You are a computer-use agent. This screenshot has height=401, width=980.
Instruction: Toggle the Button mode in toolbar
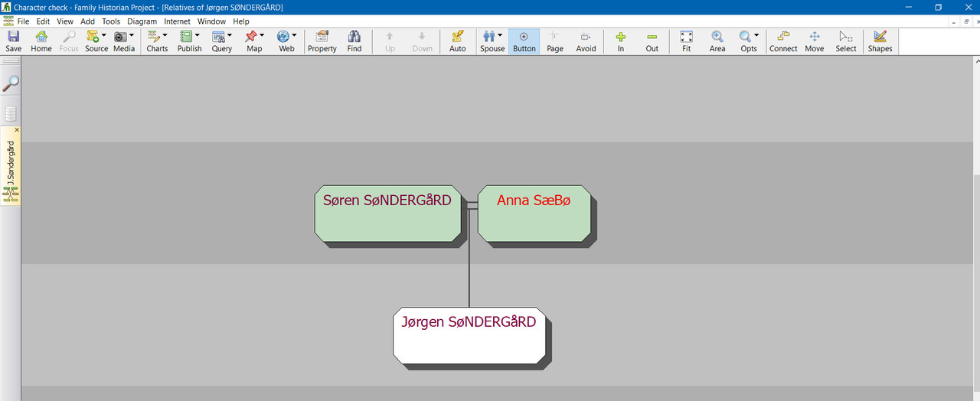coord(524,41)
